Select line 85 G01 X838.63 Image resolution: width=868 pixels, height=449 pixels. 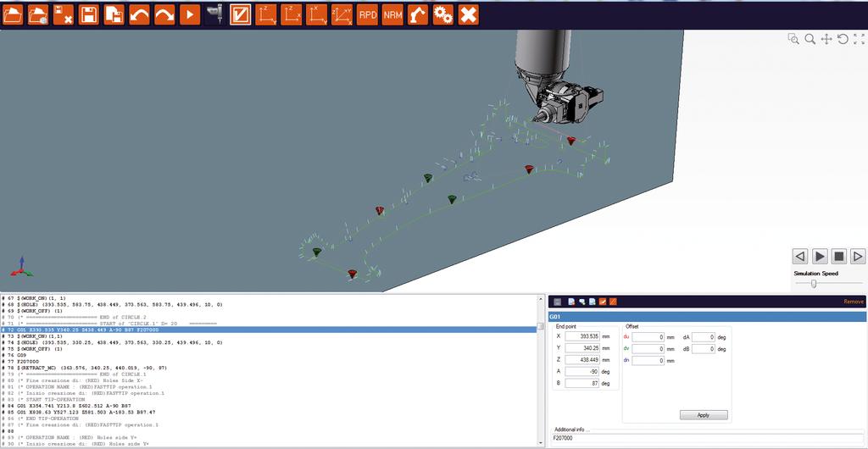[x=269, y=412]
